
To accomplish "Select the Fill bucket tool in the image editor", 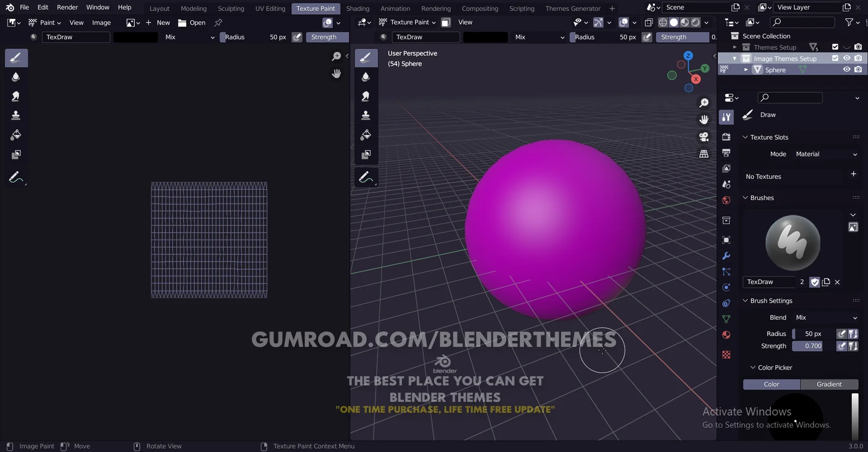I will 16,135.
